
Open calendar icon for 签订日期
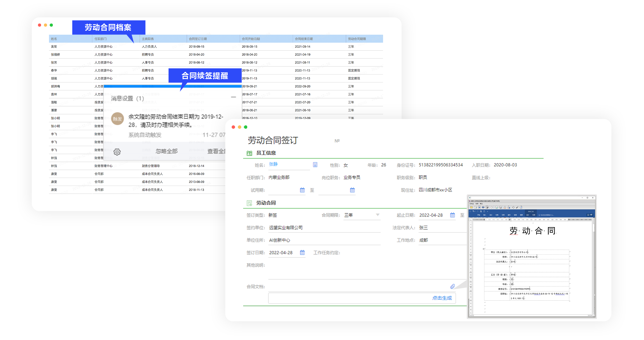[302, 252]
